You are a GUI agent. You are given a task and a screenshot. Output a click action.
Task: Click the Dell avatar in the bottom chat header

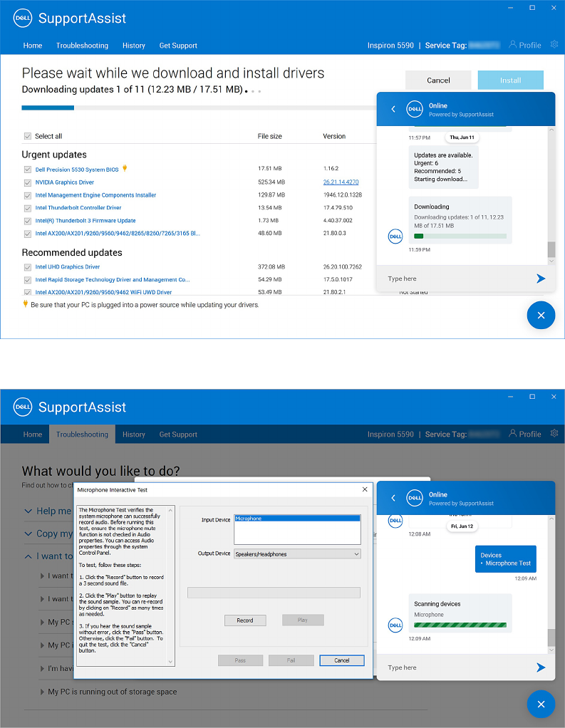click(415, 498)
